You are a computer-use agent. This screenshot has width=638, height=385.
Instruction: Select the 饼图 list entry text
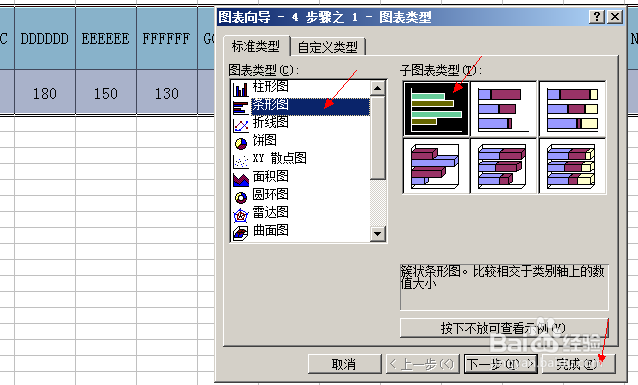click(x=264, y=140)
